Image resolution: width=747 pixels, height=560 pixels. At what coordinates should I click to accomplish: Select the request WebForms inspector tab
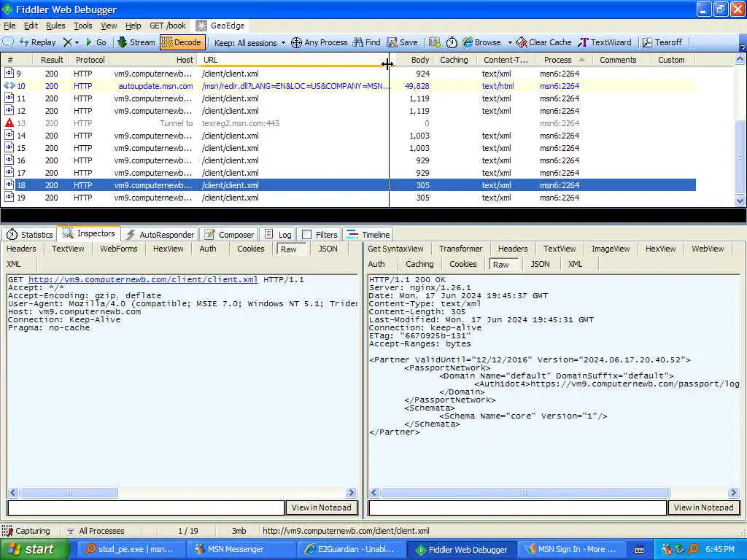[119, 249]
